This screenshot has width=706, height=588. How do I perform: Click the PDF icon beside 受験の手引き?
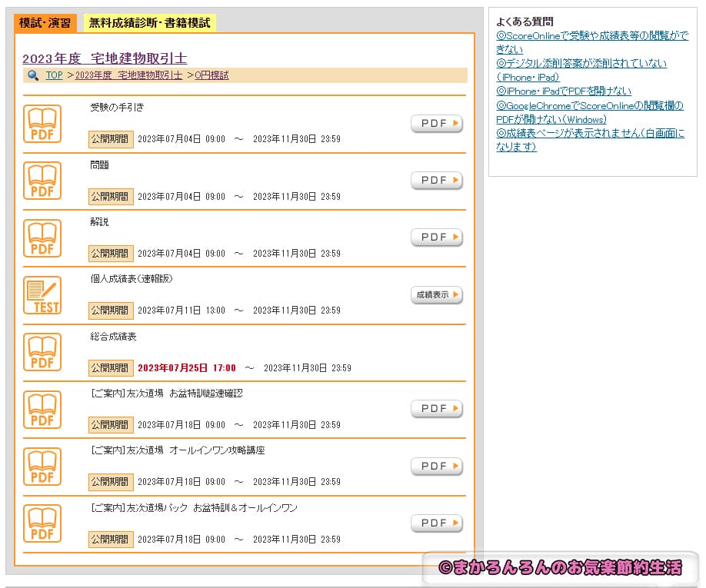click(x=42, y=124)
